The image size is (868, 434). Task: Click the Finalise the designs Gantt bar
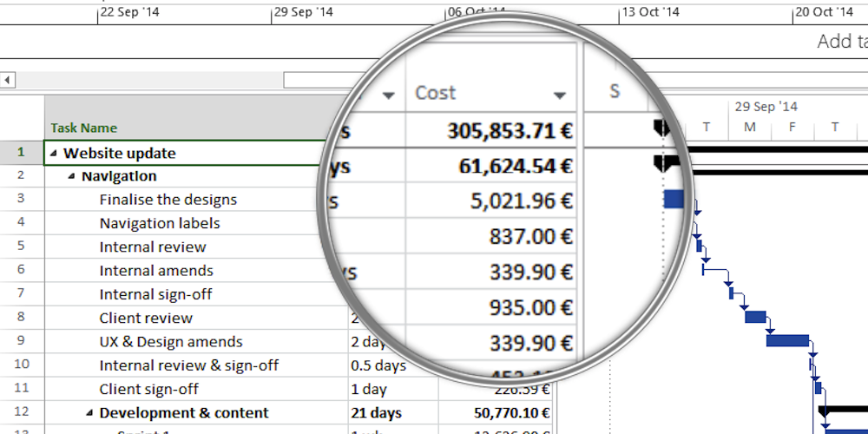pos(674,200)
